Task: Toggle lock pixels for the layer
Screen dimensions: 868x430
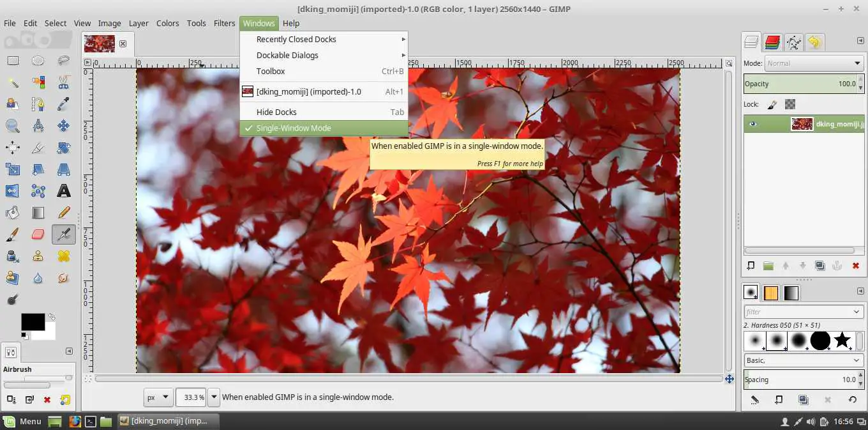Action: point(773,104)
